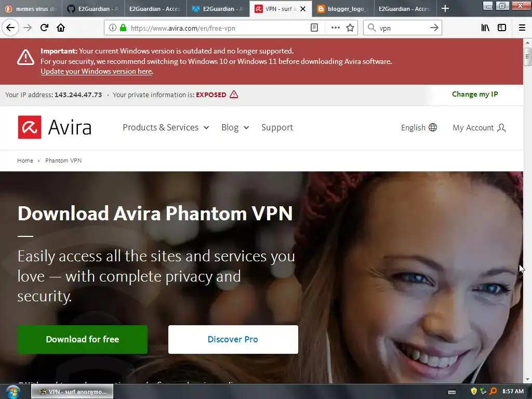Switch to third tab E2Guardian - Acces
Viewport: 532px width, 399px height.
coord(155,9)
